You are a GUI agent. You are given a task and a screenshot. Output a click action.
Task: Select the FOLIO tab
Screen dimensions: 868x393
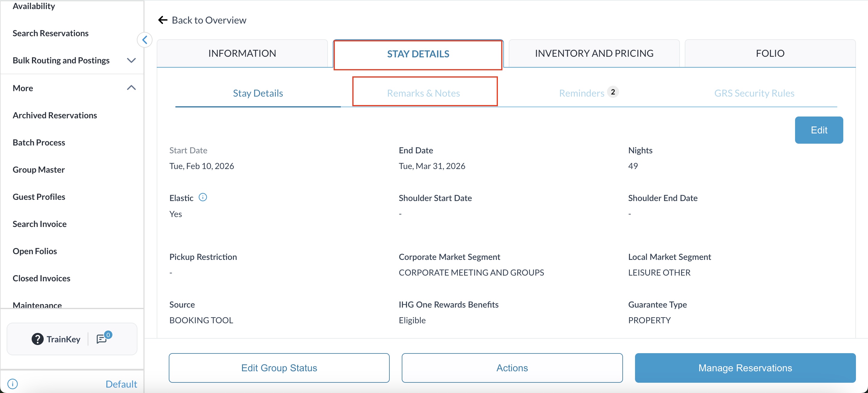(x=770, y=53)
